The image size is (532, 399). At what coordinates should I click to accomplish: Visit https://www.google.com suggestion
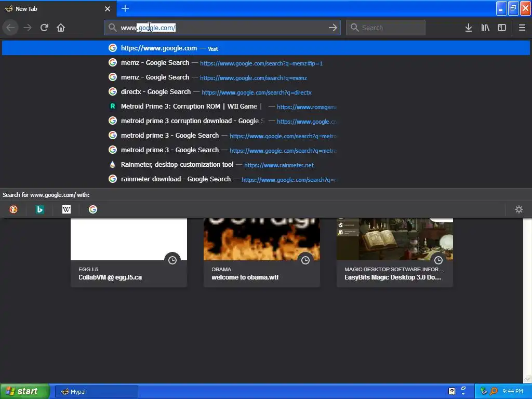click(266, 48)
